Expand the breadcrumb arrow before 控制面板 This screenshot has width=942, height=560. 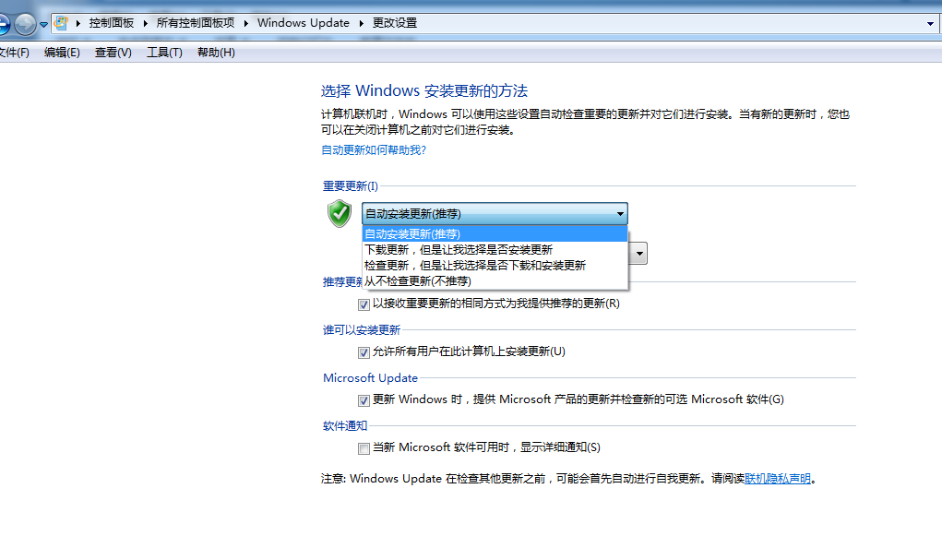[x=78, y=23]
